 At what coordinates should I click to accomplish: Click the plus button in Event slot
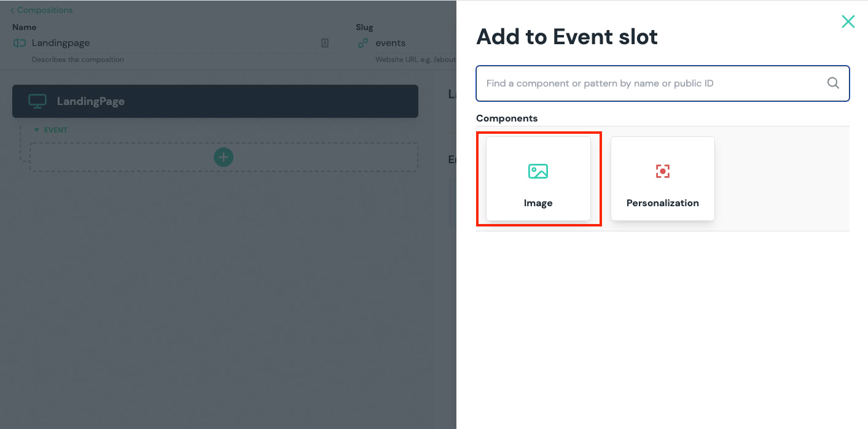(x=224, y=157)
